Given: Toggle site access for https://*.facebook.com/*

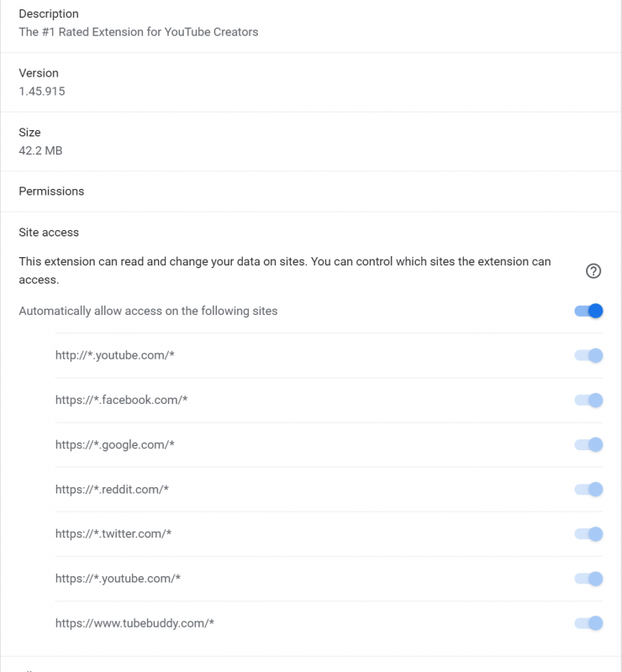Looking at the screenshot, I should tap(588, 400).
